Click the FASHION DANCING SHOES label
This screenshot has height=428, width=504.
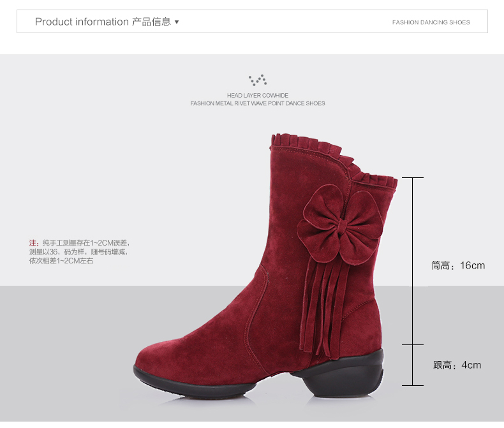[x=431, y=22]
